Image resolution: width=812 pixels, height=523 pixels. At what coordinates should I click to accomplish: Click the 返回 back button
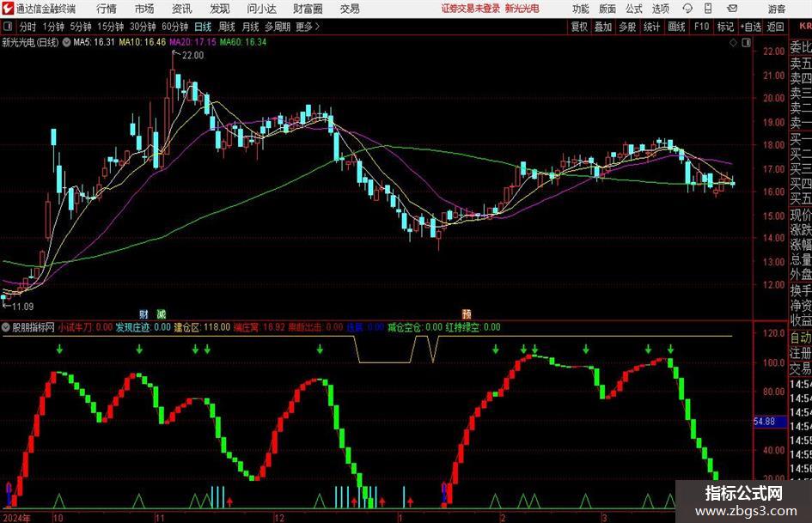775,27
